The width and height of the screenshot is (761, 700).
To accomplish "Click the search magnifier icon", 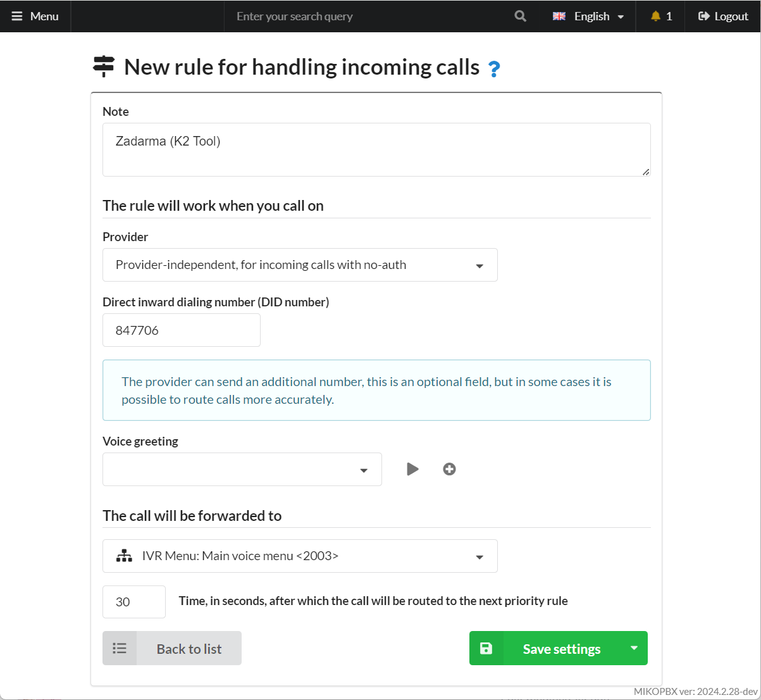I will tap(520, 16).
